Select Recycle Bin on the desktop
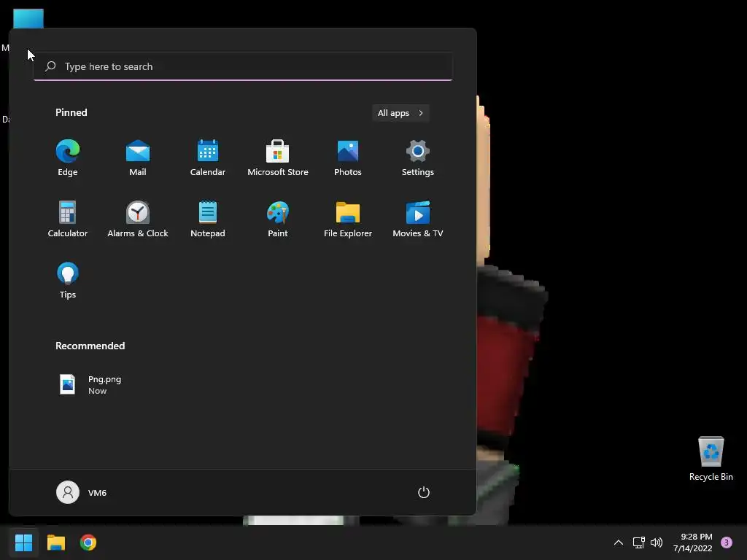747x560 pixels. coord(711,459)
